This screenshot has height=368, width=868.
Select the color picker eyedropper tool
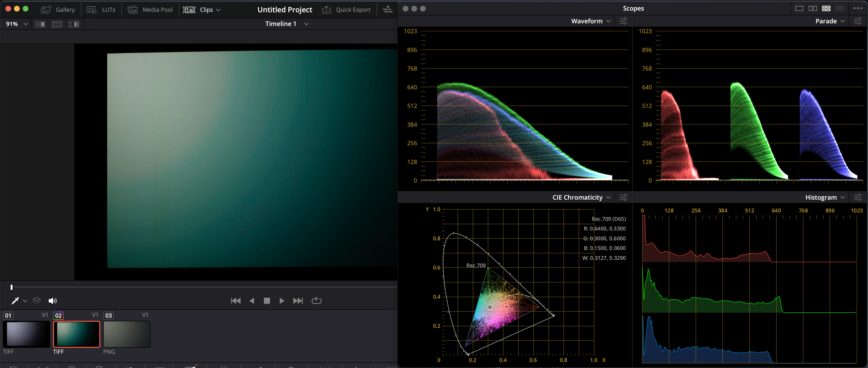click(15, 301)
